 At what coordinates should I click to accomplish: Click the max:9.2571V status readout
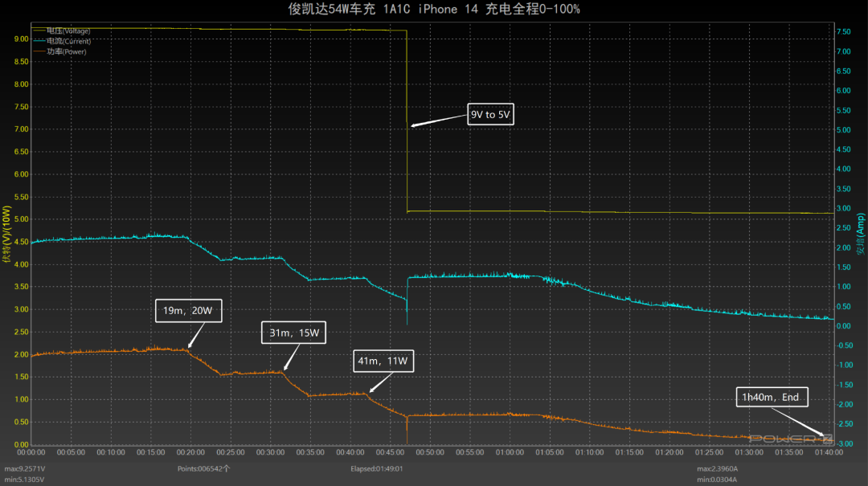pos(25,469)
